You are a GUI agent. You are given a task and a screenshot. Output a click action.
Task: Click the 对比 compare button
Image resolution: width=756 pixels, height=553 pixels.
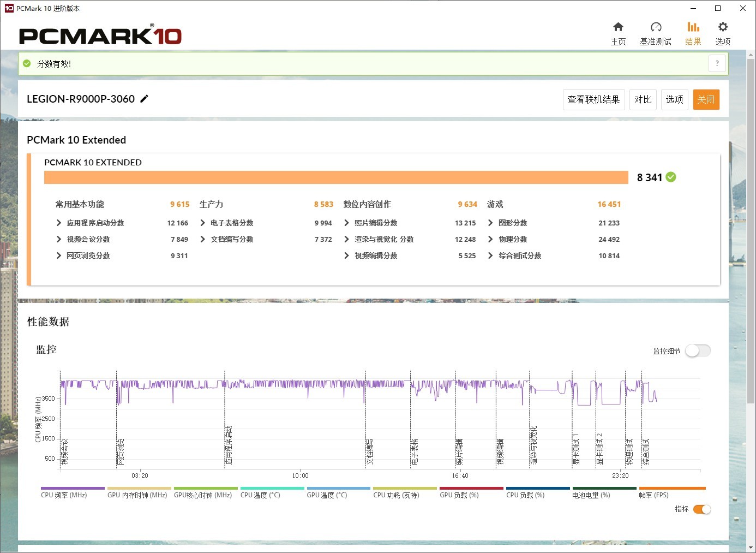pyautogui.click(x=643, y=99)
